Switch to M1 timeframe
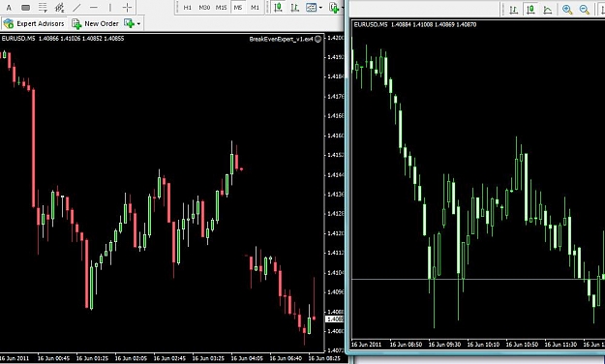This screenshot has height=364, width=605. click(255, 8)
